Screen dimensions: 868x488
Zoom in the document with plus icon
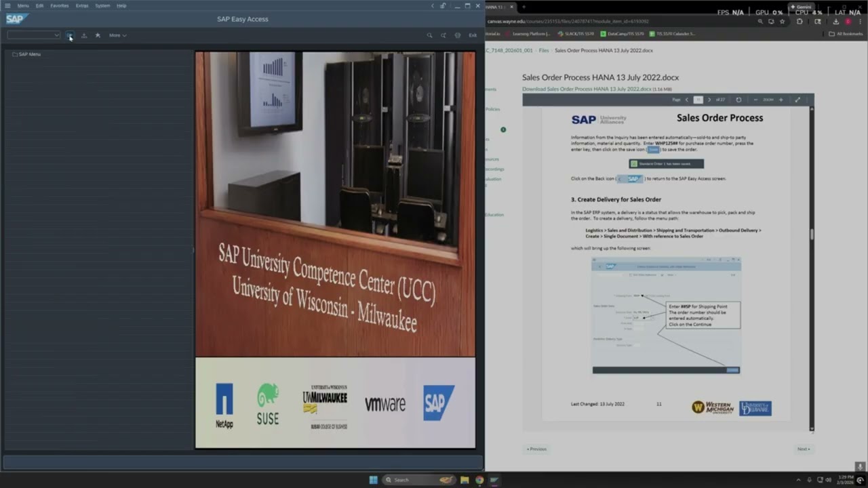pos(781,100)
